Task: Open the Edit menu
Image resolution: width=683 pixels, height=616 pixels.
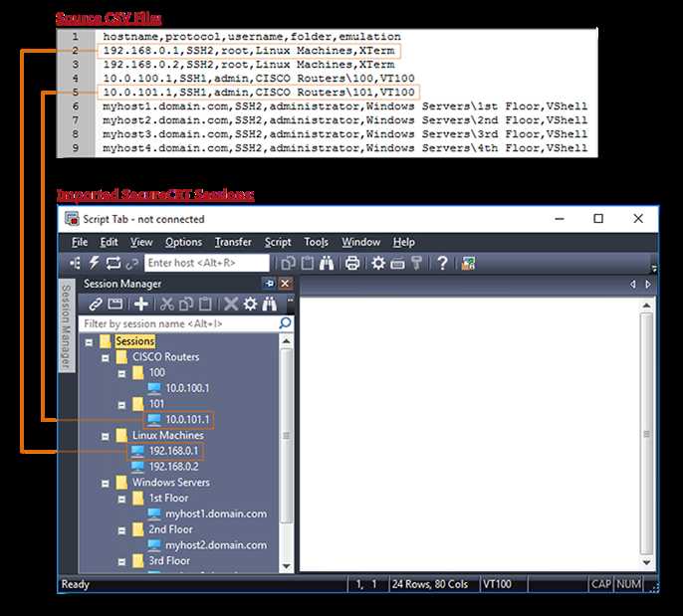Action: tap(109, 242)
